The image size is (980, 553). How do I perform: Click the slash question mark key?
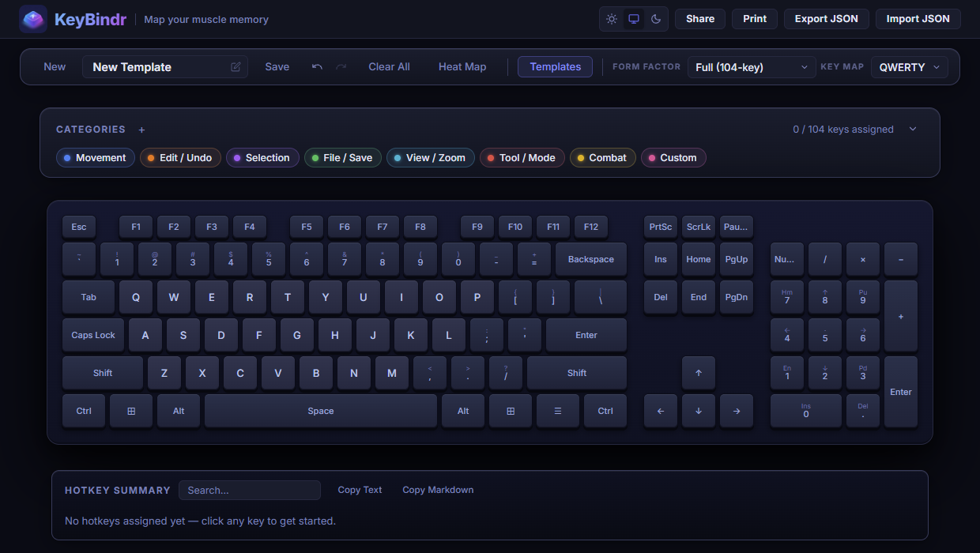(506, 373)
